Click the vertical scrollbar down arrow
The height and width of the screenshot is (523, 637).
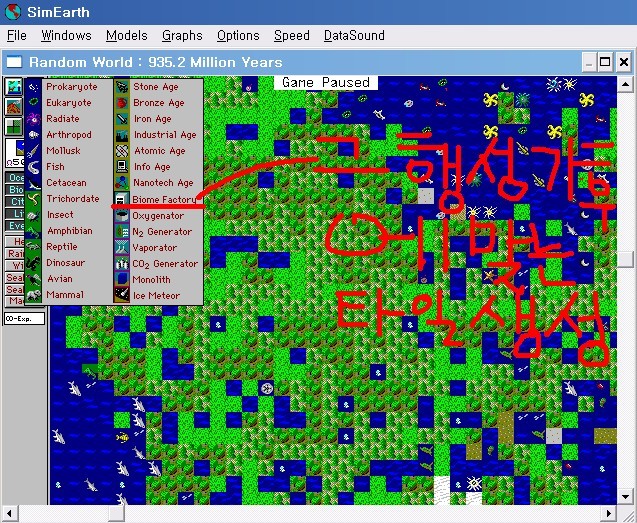coord(625,496)
